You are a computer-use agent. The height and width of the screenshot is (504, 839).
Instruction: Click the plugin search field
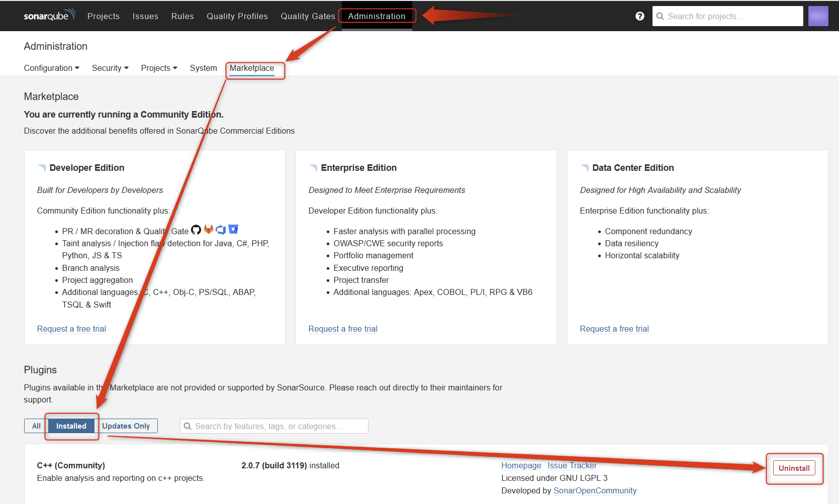[x=274, y=426]
